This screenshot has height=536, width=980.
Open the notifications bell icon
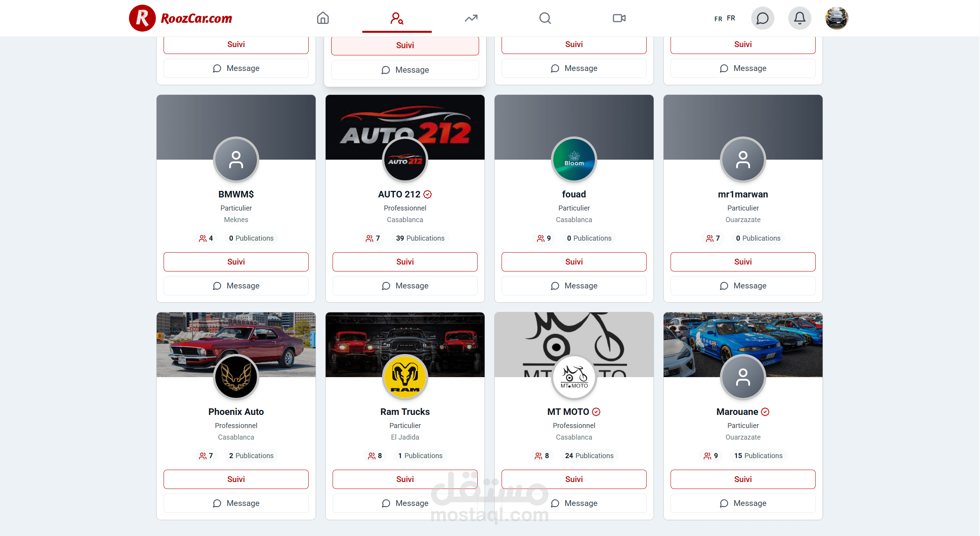coord(799,18)
